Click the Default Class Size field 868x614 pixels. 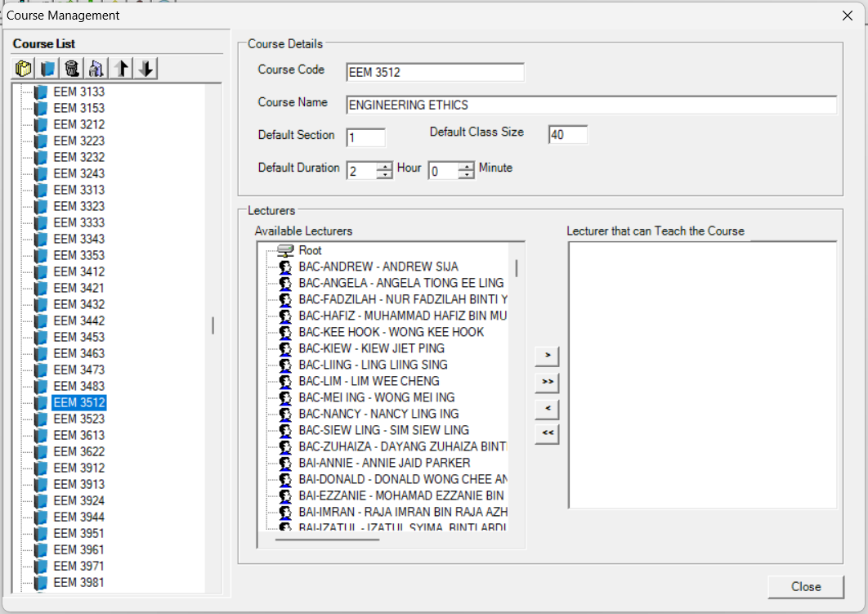point(568,135)
